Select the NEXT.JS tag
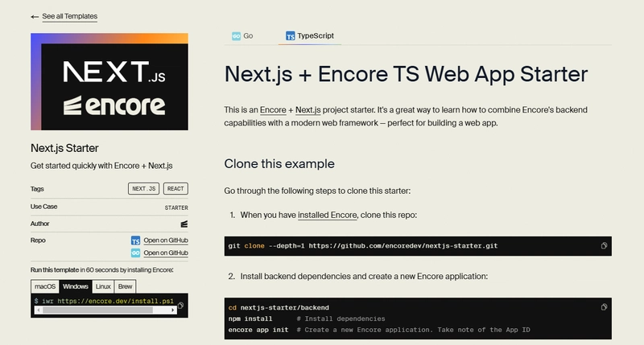The height and width of the screenshot is (345, 644). click(144, 189)
